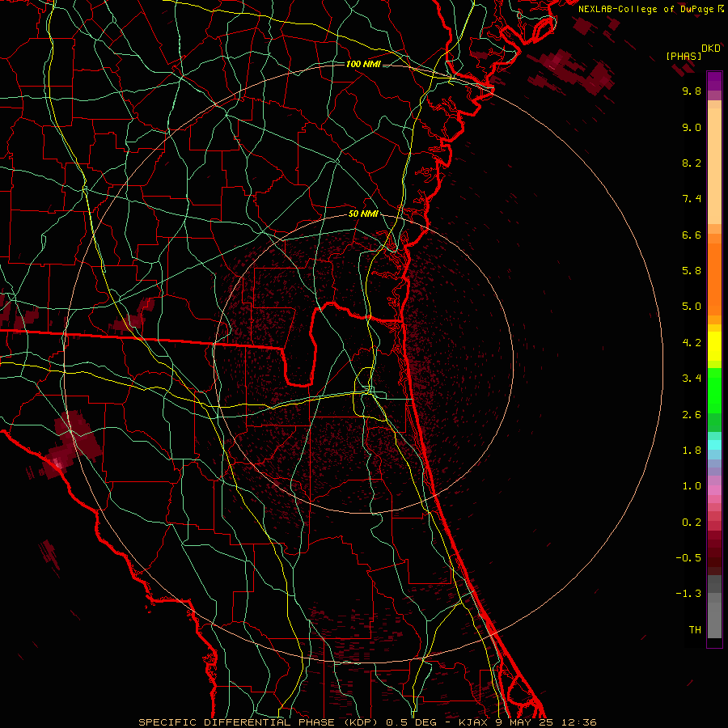The width and height of the screenshot is (728, 728).
Task: Click the -0.5 scale value
Action: (688, 558)
